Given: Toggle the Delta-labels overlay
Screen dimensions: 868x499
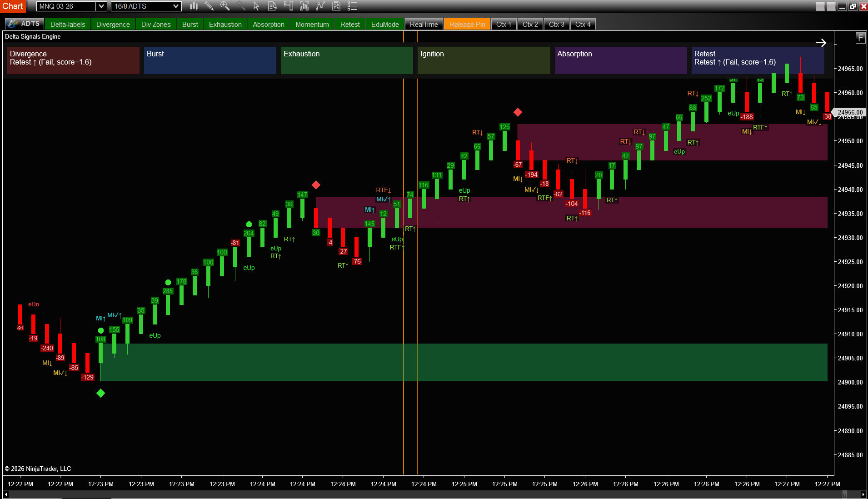Looking at the screenshot, I should click(67, 24).
